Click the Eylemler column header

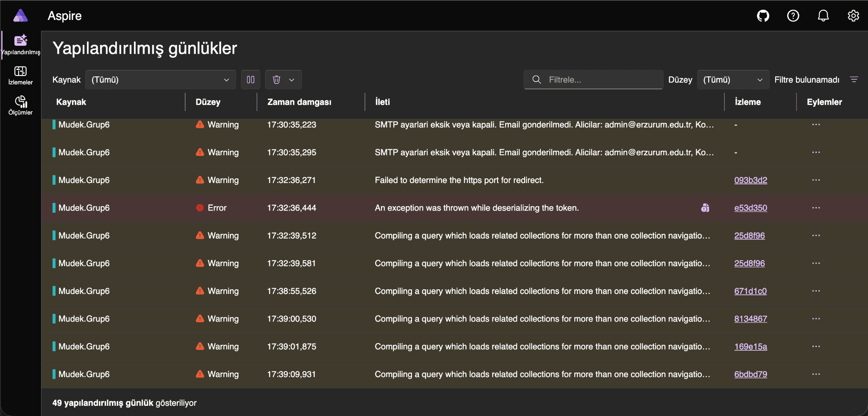824,102
